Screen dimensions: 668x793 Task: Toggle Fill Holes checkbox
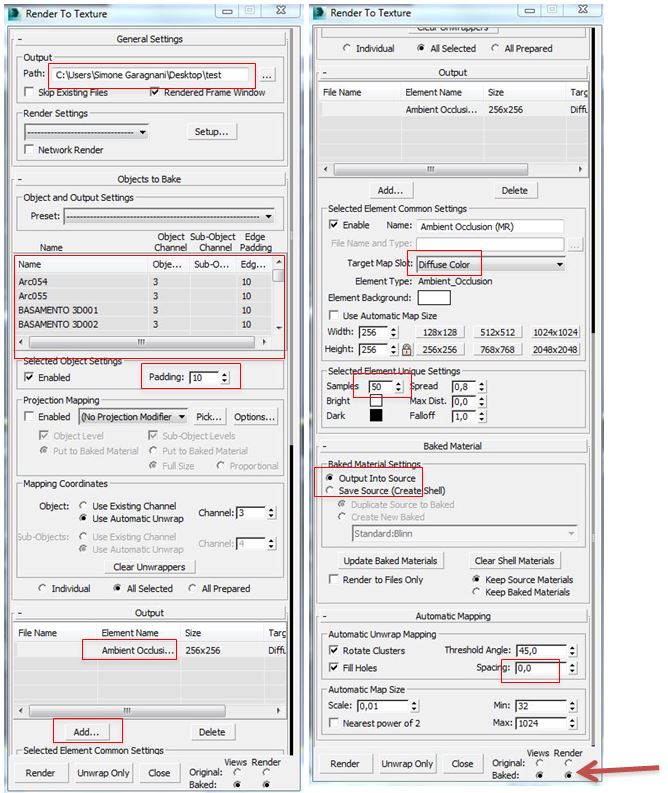(x=333, y=668)
